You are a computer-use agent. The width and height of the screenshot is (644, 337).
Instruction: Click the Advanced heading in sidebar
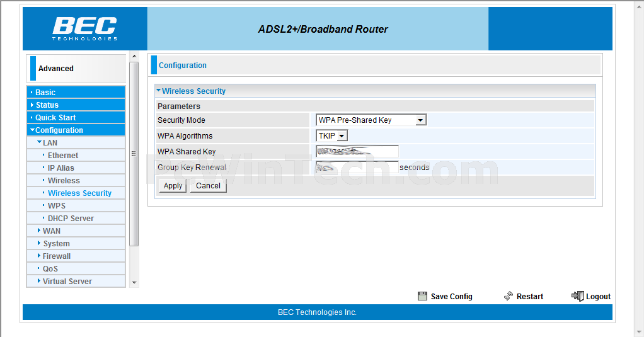point(56,69)
